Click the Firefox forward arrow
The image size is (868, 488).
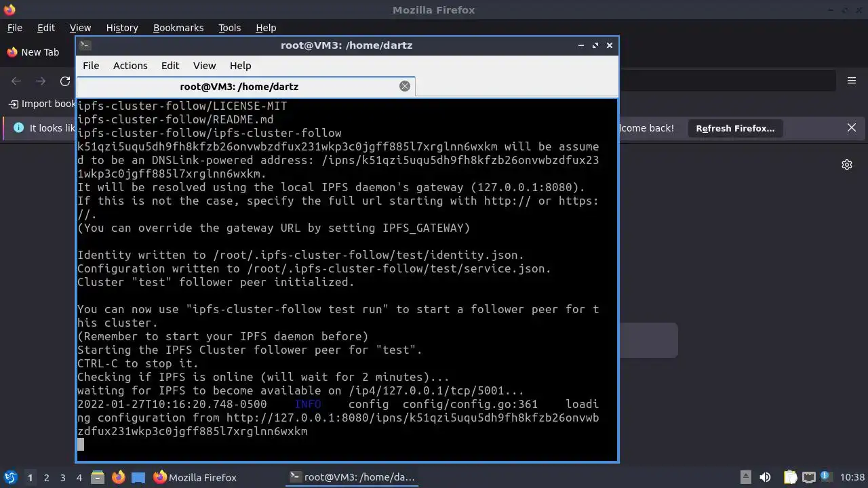41,81
